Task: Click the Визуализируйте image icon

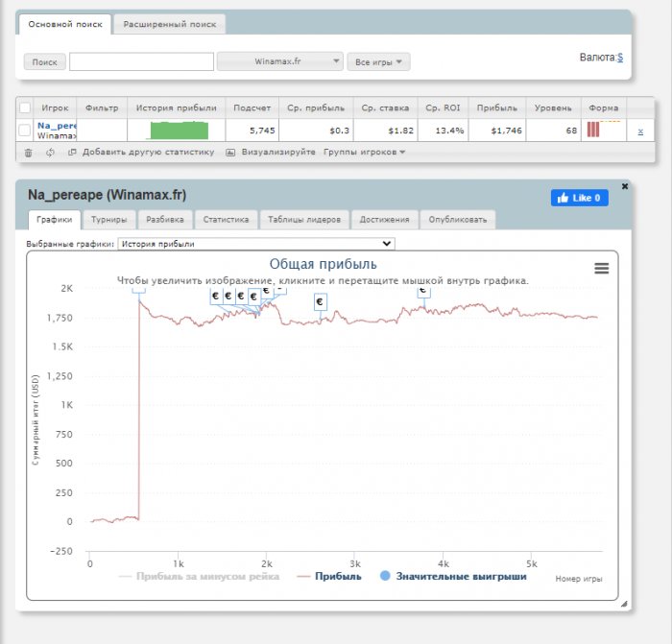Action: [230, 152]
